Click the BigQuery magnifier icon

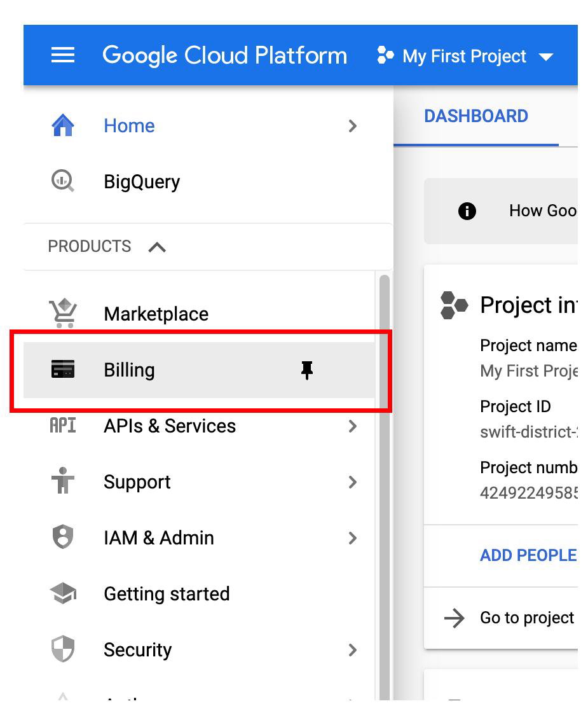[63, 181]
